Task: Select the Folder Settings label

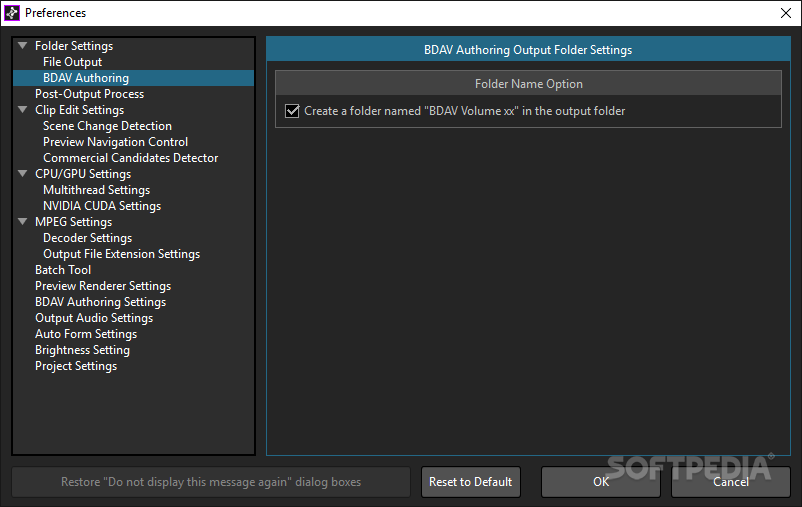Action: pyautogui.click(x=74, y=46)
